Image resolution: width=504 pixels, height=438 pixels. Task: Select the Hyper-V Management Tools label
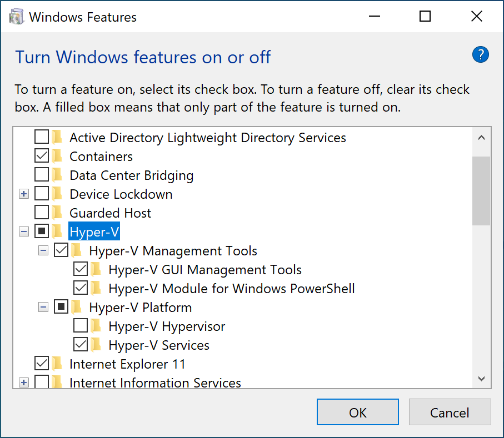[x=173, y=251]
